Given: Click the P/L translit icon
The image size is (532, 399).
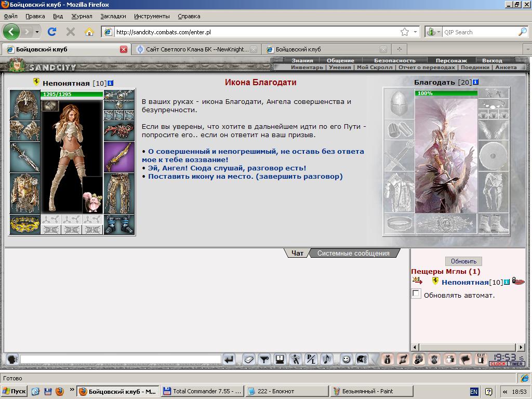Looking at the screenshot, I should [x=311, y=359].
